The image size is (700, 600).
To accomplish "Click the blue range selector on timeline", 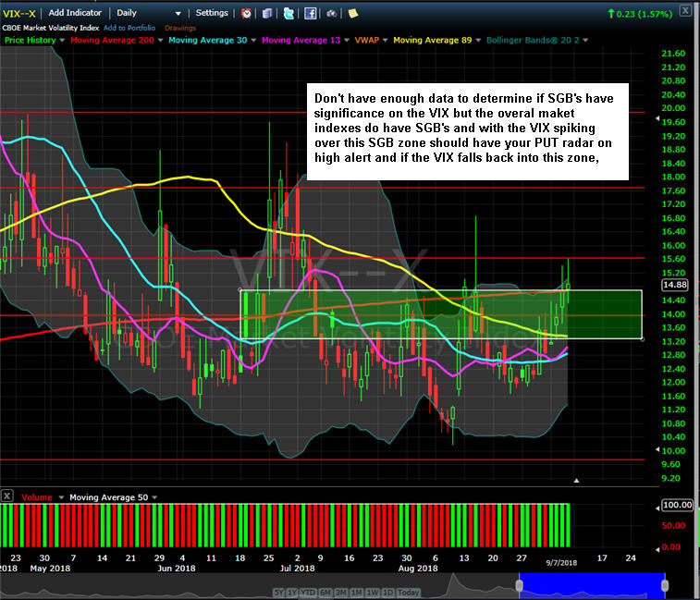I will [x=592, y=582].
